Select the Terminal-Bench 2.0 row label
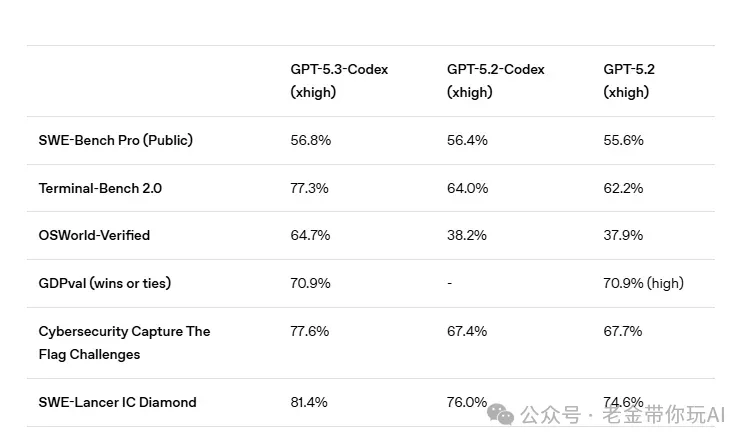The height and width of the screenshot is (445, 749). pos(100,188)
